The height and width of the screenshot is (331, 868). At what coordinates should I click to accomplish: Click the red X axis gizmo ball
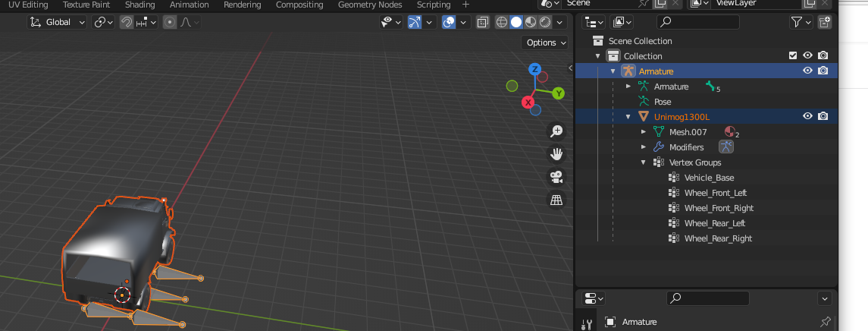click(528, 102)
